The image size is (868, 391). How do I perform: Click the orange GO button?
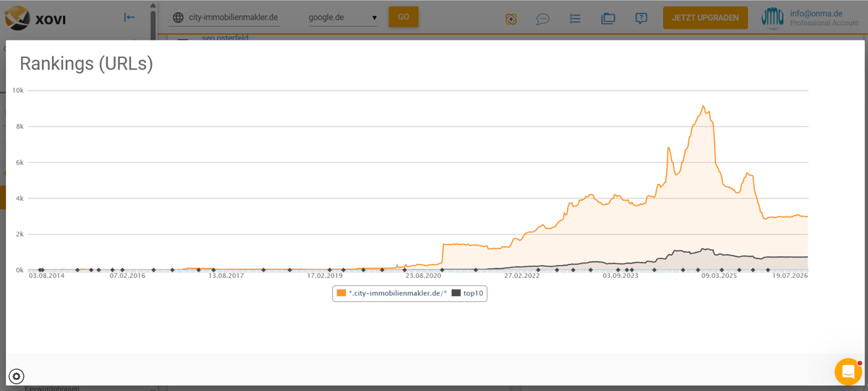[404, 17]
